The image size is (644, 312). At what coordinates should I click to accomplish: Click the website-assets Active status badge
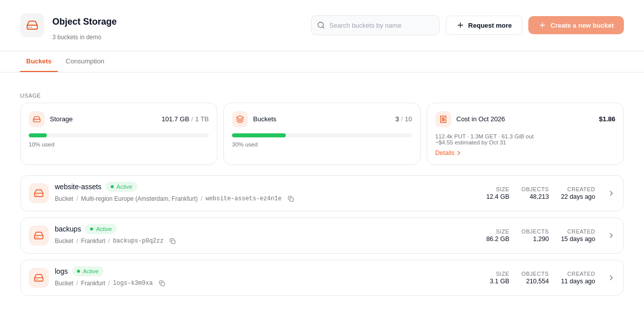click(x=121, y=187)
